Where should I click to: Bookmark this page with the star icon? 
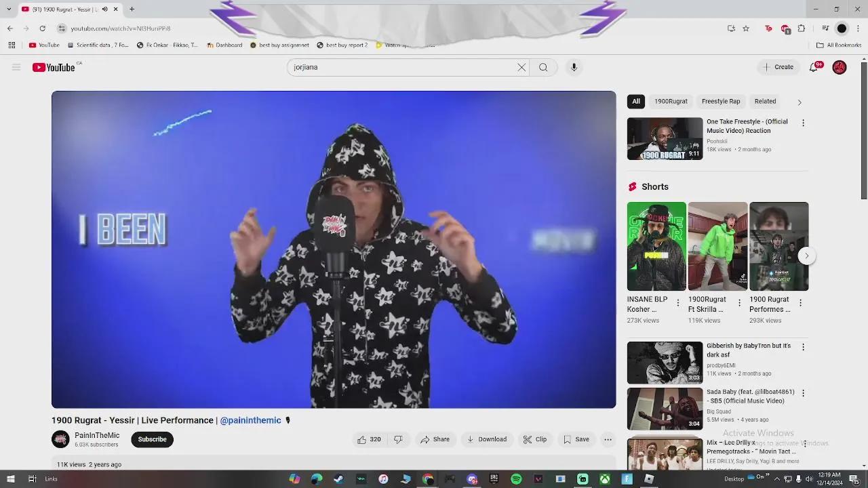(x=746, y=28)
